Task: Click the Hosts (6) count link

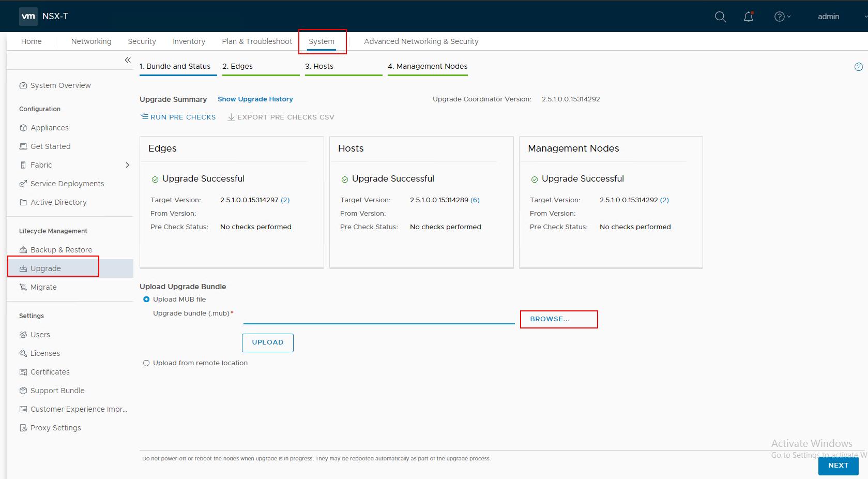Action: coord(475,200)
